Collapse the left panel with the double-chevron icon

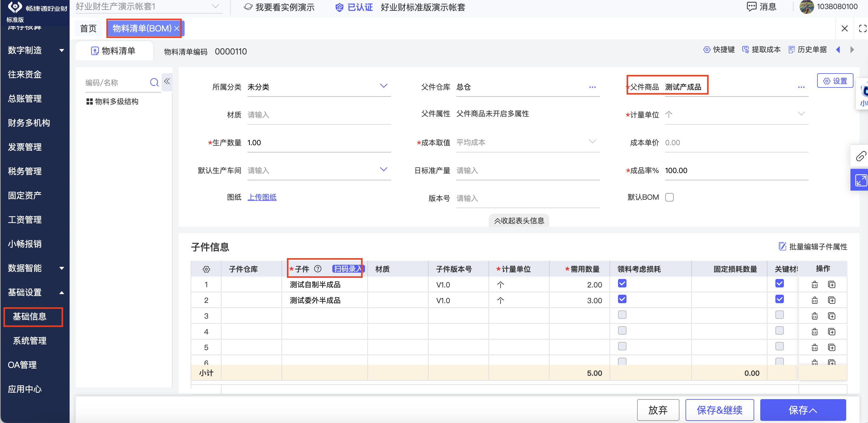click(167, 81)
